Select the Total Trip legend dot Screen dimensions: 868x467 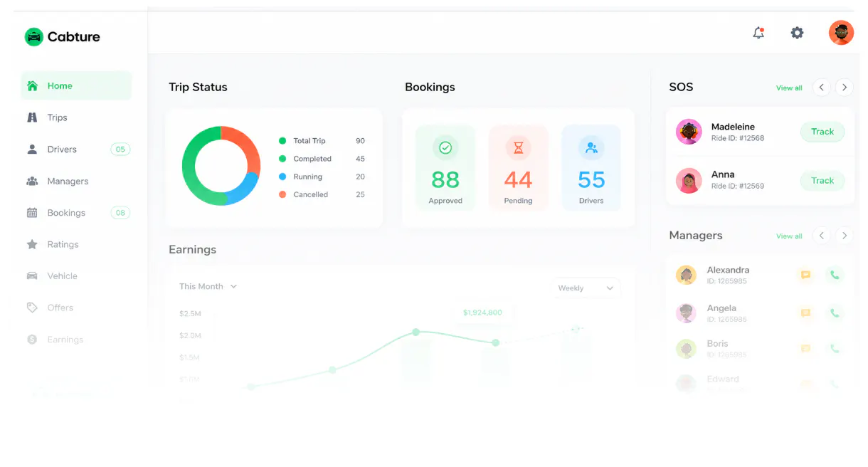[282, 141]
